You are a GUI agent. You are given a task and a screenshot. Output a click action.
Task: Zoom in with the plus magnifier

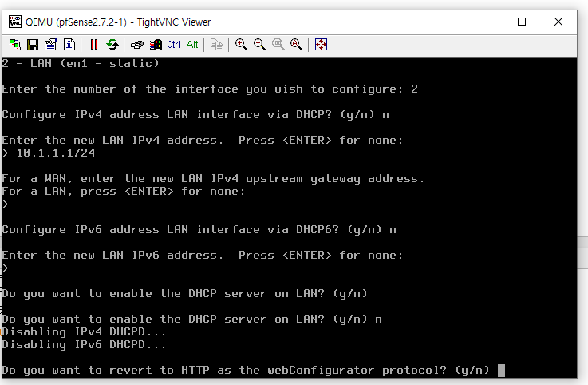coord(241,45)
